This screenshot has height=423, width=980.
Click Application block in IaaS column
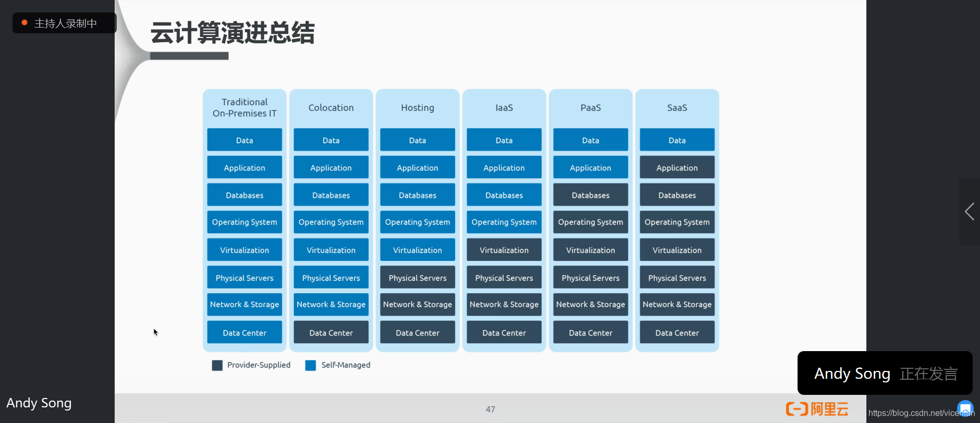504,168
